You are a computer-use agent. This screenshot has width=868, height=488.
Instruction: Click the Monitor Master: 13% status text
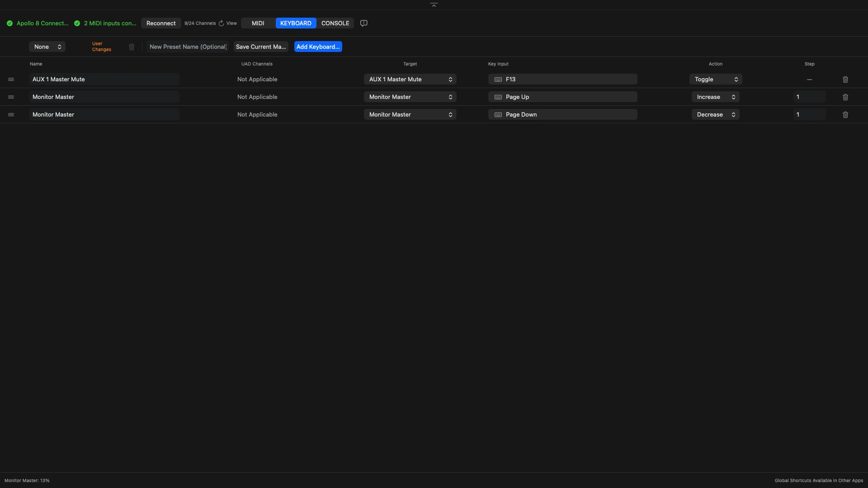(x=27, y=481)
